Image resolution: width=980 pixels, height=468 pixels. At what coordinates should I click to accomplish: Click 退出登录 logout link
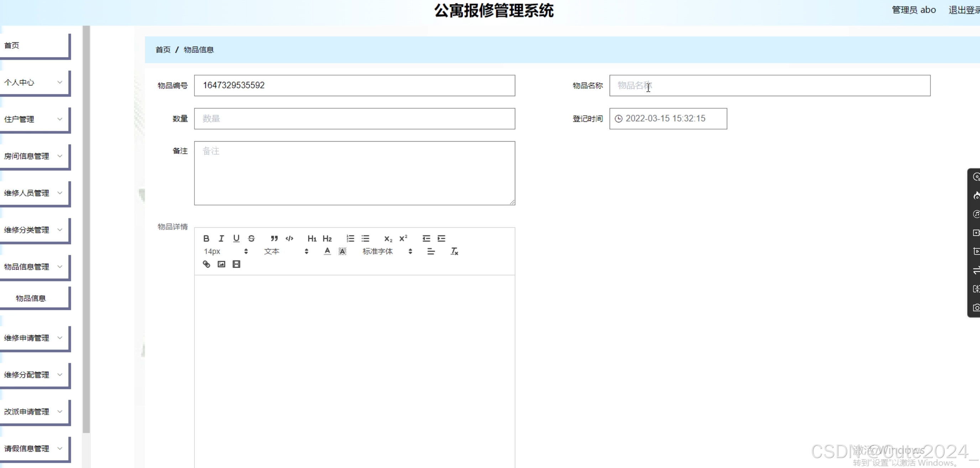point(963,10)
